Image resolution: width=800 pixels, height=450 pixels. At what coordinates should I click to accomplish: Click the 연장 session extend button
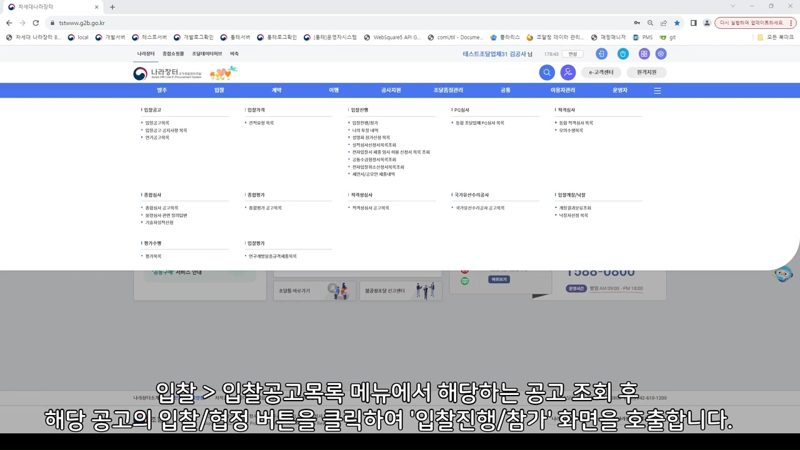[x=572, y=54]
